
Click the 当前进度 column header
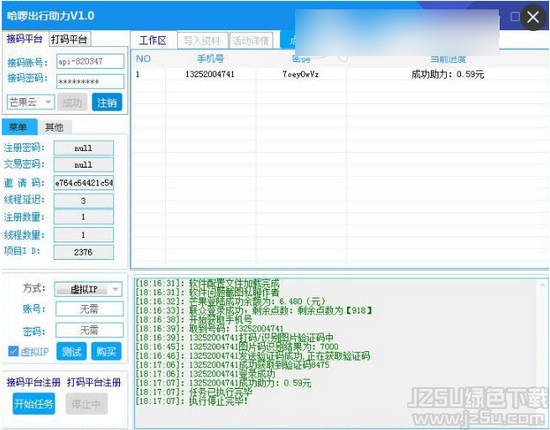pos(448,59)
